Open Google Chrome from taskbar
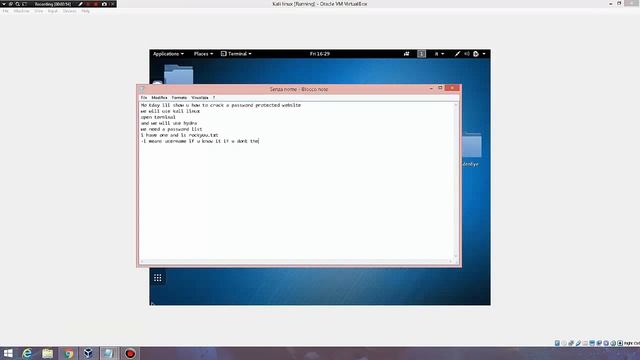The height and width of the screenshot is (360, 640). 68,353
